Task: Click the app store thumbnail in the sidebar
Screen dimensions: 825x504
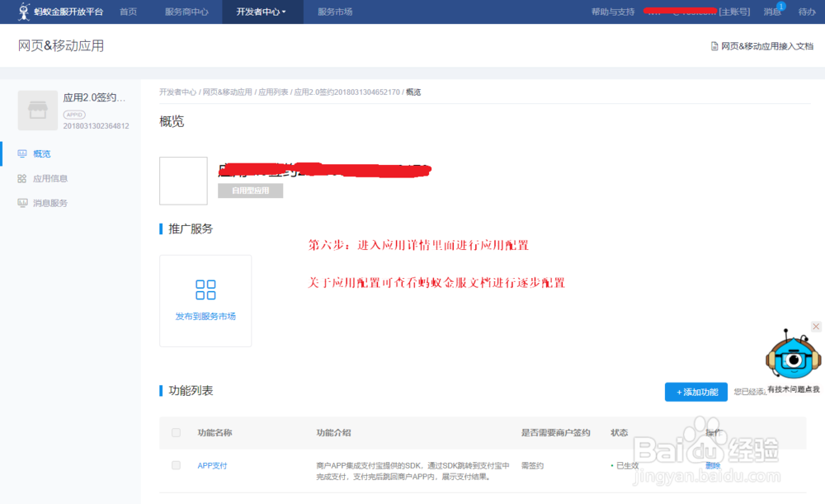Action: [37, 111]
